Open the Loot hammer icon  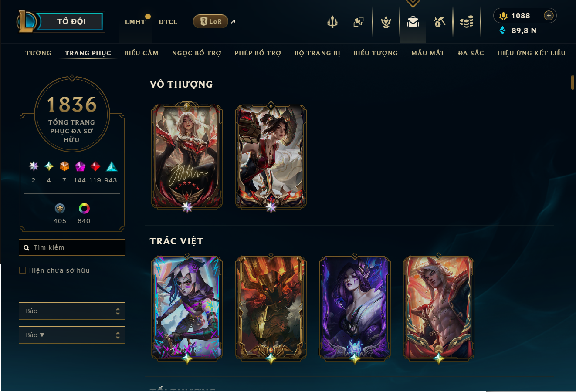point(439,22)
